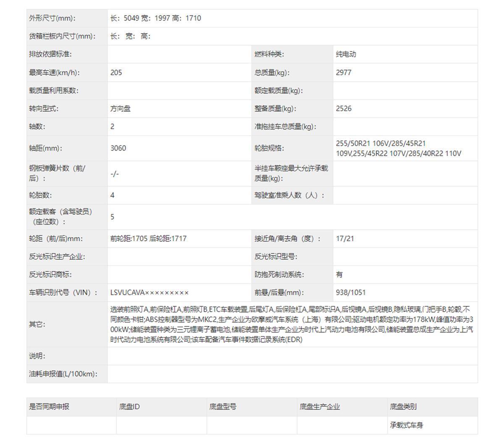Viewport: 504px width, 437px height.
Task: Click the wheelbase value 3060
Action: [x=118, y=148]
